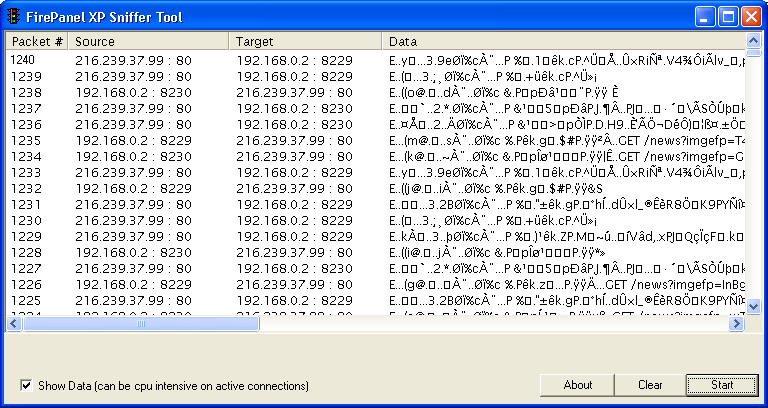The width and height of the screenshot is (768, 408).
Task: Select packet row 1229
Action: (376, 237)
